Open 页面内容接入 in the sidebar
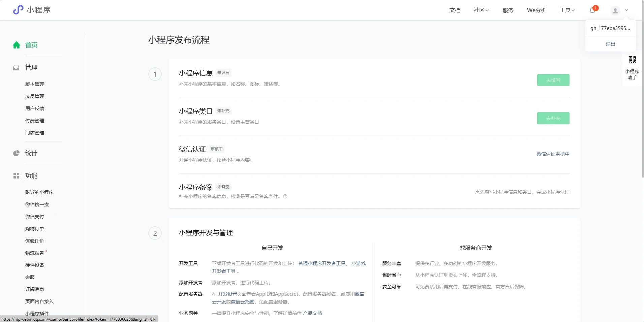 pyautogui.click(x=39, y=301)
